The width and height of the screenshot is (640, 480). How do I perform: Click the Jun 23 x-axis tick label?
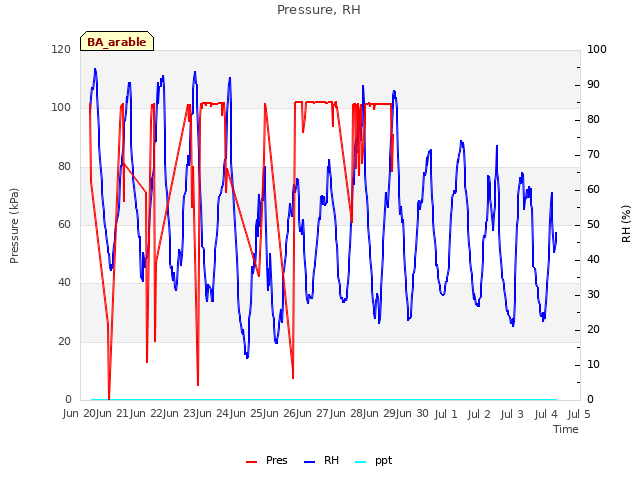(x=180, y=414)
